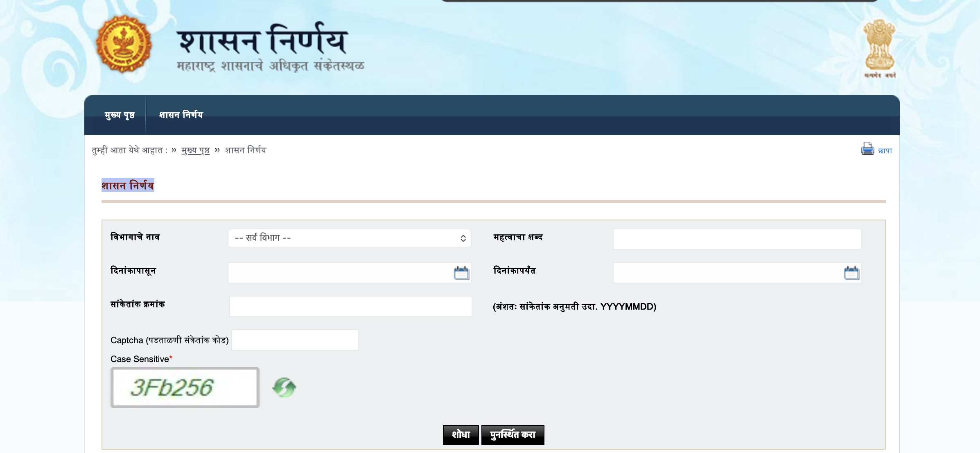This screenshot has width=980, height=453.
Task: Focus the महत्वाचा शब्द keyword field
Action: [737, 239]
